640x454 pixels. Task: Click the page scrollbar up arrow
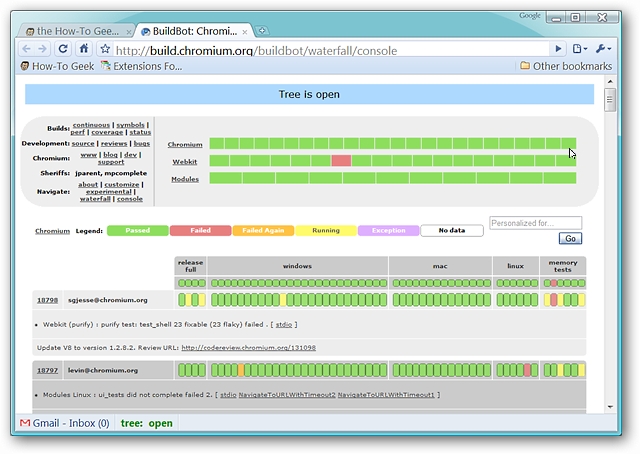tap(610, 82)
